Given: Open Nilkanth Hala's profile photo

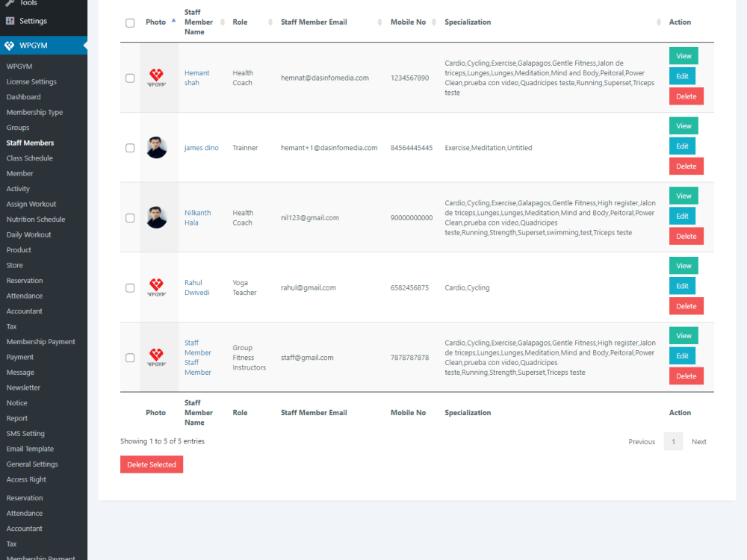Looking at the screenshot, I should click(157, 217).
